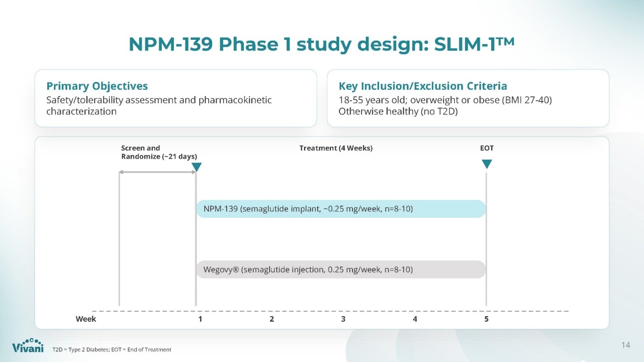
Task: Click week number 1 on the axis
Action: pos(200,319)
